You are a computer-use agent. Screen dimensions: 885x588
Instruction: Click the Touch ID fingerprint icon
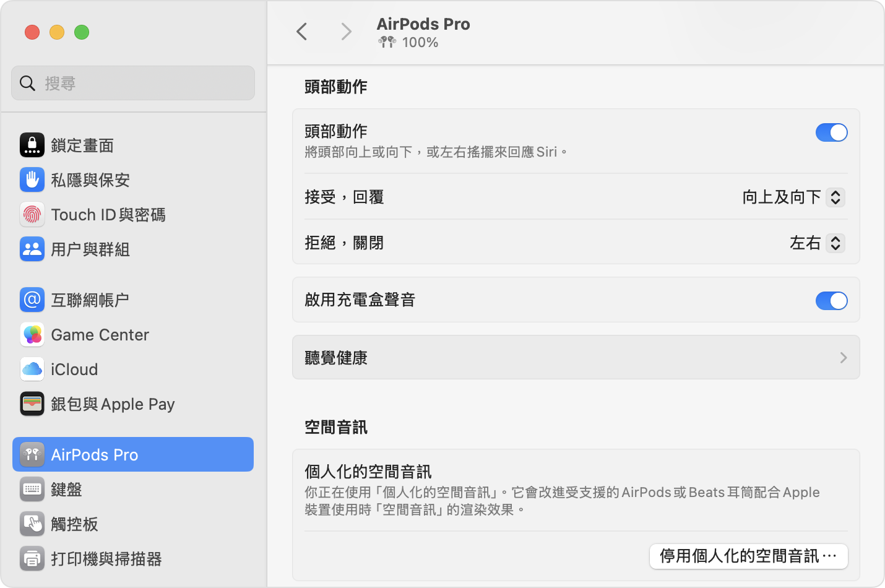32,214
